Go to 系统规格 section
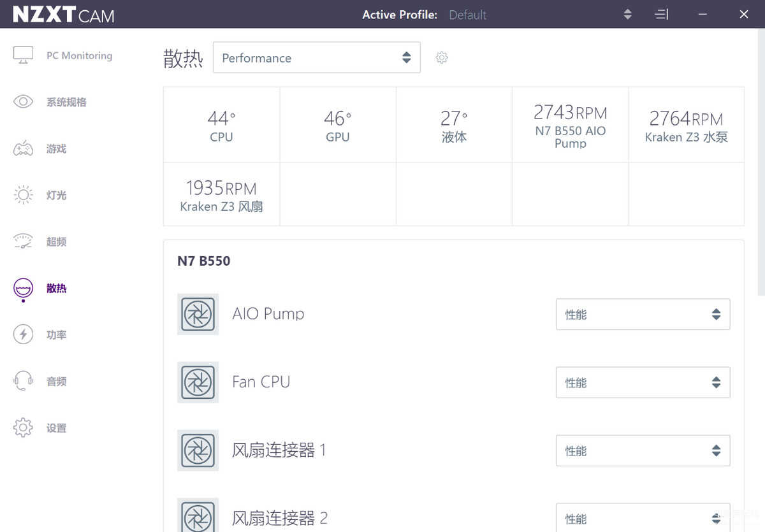The width and height of the screenshot is (765, 532). (x=66, y=102)
